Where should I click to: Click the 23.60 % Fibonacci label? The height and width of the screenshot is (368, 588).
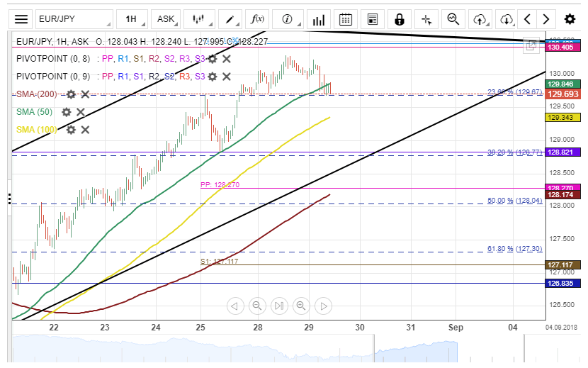[514, 92]
